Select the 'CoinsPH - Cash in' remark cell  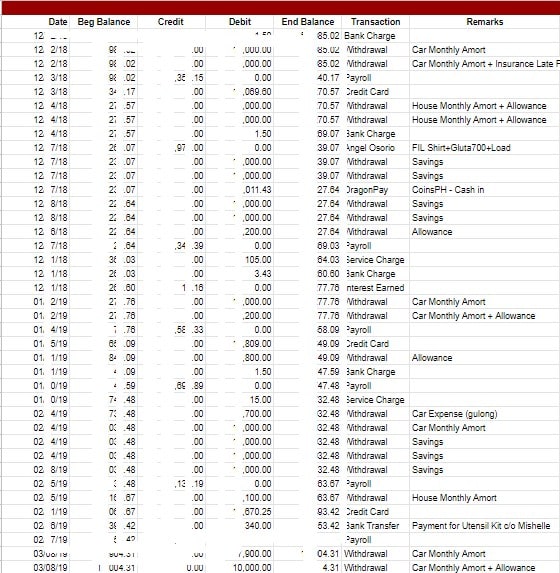[485, 190]
